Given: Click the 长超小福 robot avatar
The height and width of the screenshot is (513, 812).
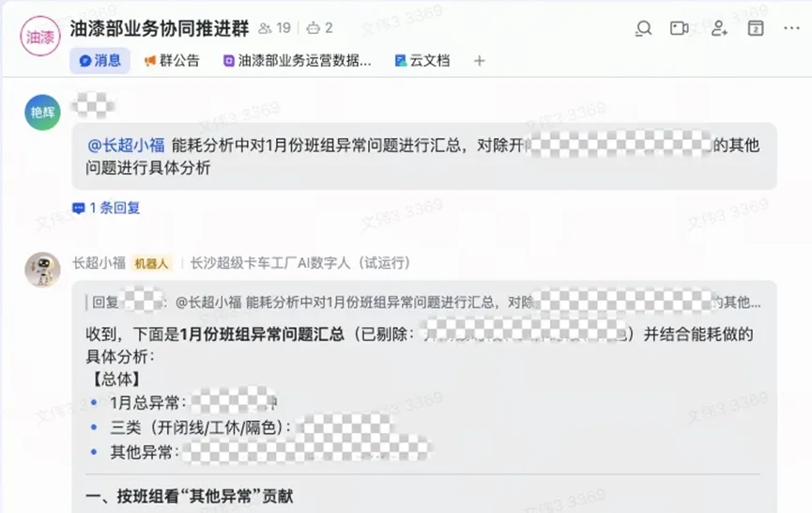Looking at the screenshot, I should click(42, 270).
